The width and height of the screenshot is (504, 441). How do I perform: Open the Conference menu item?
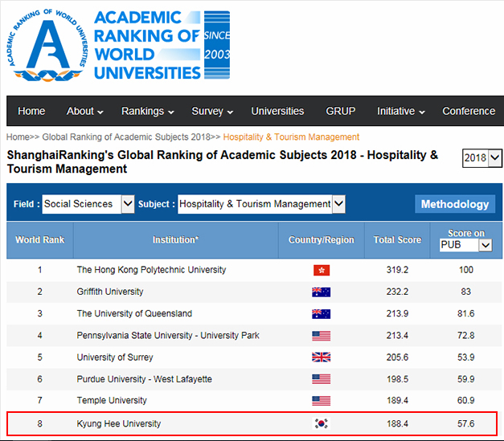coord(469,111)
